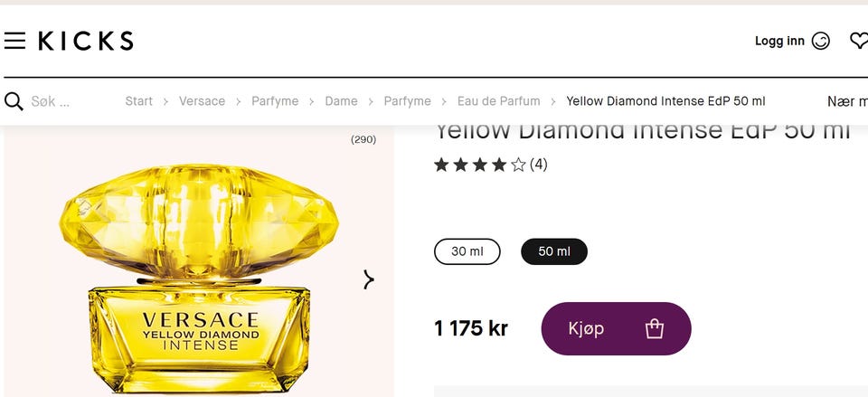The height and width of the screenshot is (397, 868).
Task: Click the star rating icons
Action: pos(479,165)
